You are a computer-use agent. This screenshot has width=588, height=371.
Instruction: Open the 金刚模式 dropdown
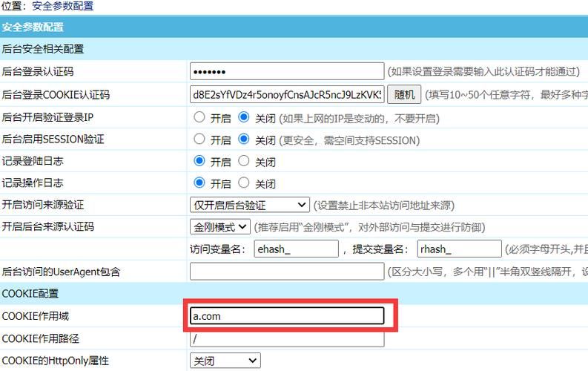[x=220, y=226]
